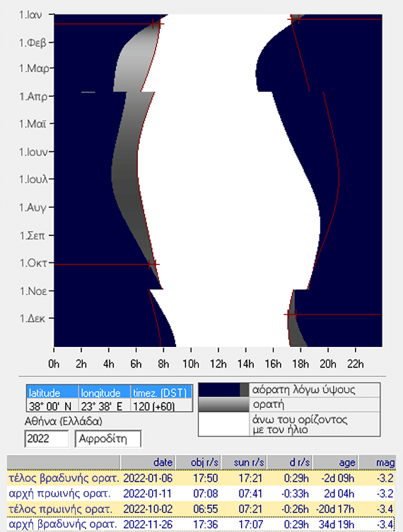
Task: Select the αρχή βραδυνής ορατ. 2022-11-26 row
Action: tap(201, 524)
